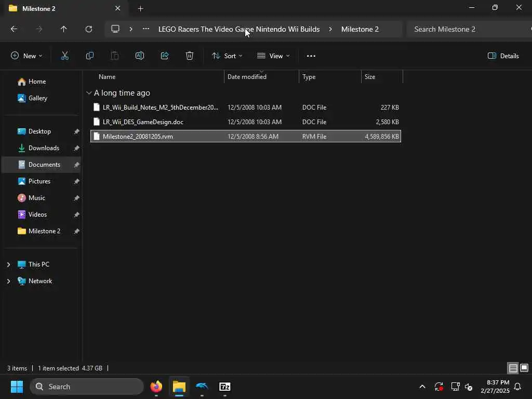Add a new tab
Screen dimensions: 532x399
(140, 8)
